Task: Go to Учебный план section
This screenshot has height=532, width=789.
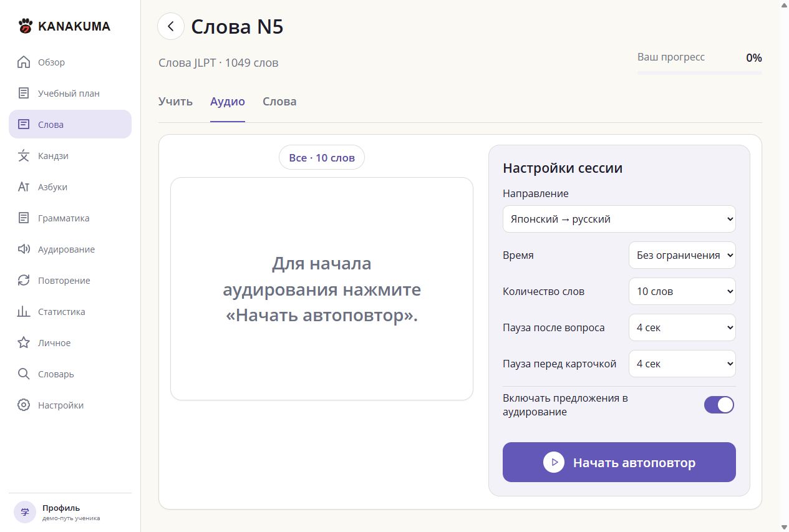Action: pyautogui.click(x=70, y=94)
